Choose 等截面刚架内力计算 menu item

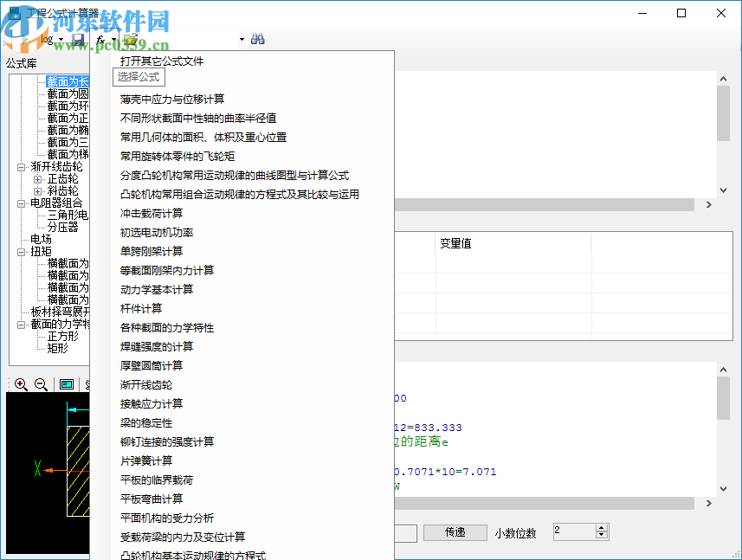pyautogui.click(x=167, y=271)
